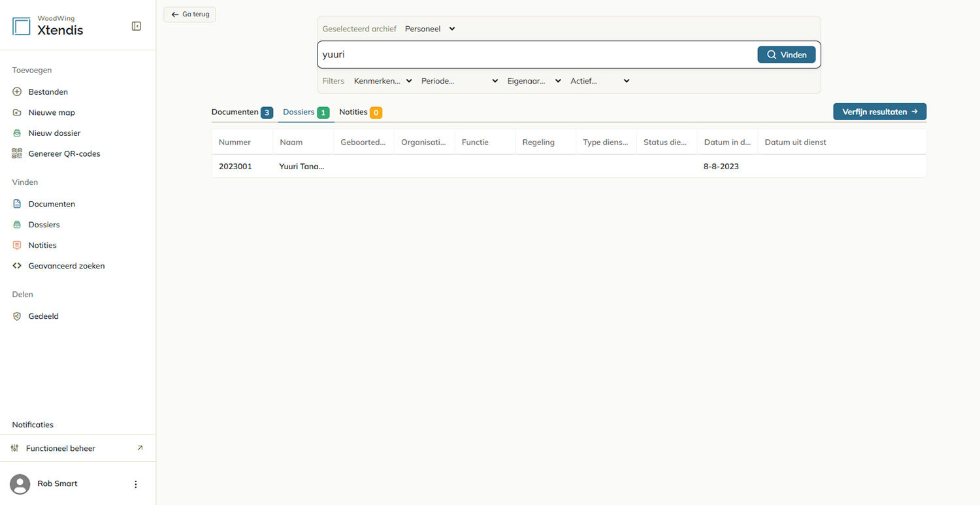Collapse the sidebar panel icon

tap(136, 26)
